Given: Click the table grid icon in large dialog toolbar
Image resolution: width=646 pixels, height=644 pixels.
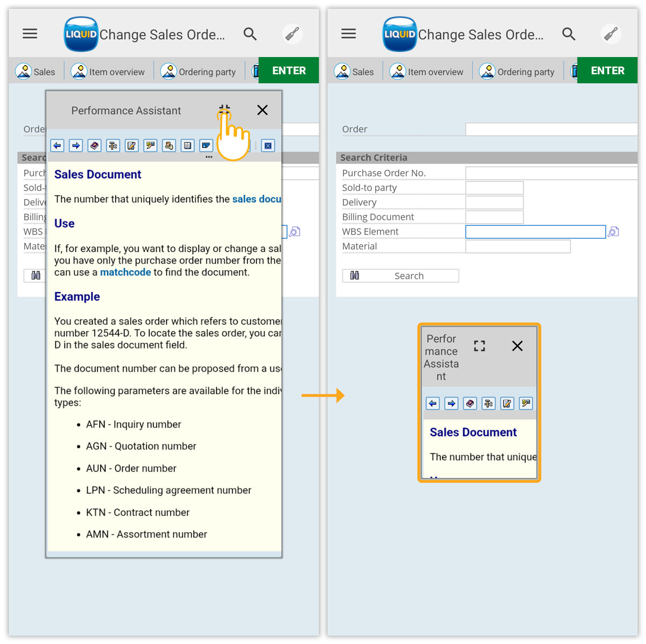Looking at the screenshot, I should [187, 145].
